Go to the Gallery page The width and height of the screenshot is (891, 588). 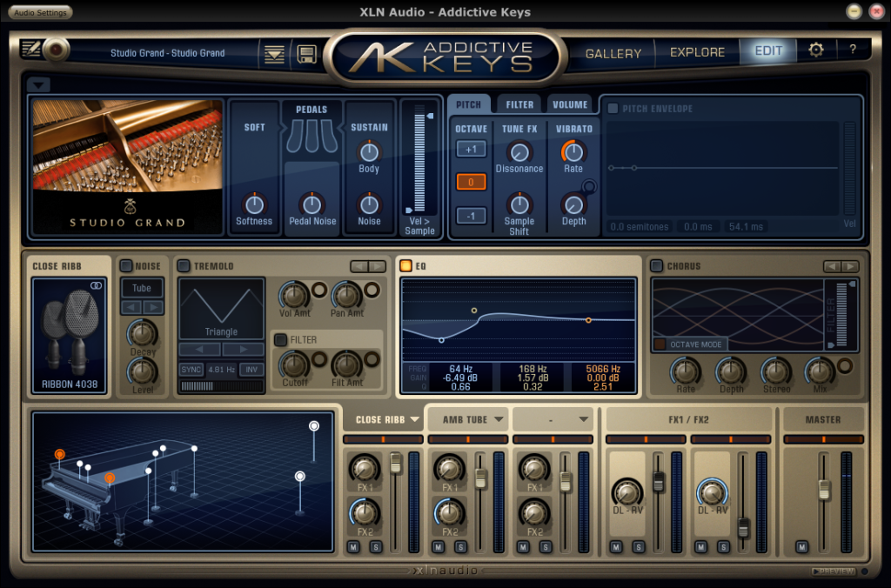click(613, 53)
